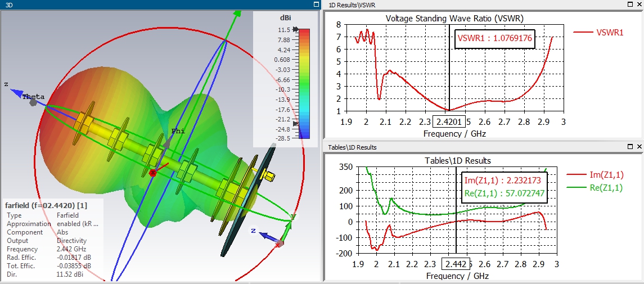The image size is (644, 284).
Task: Click the Theta axis label in 3D view
Action: coord(33,97)
